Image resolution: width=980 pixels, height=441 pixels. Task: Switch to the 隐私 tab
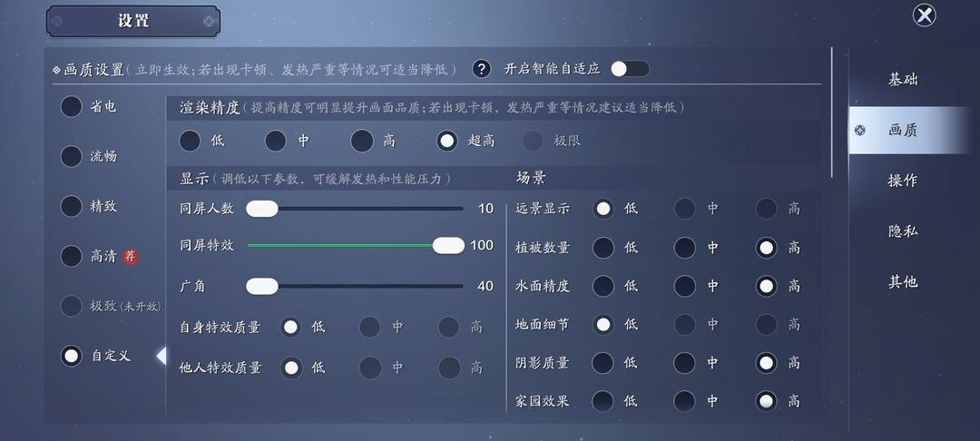903,231
